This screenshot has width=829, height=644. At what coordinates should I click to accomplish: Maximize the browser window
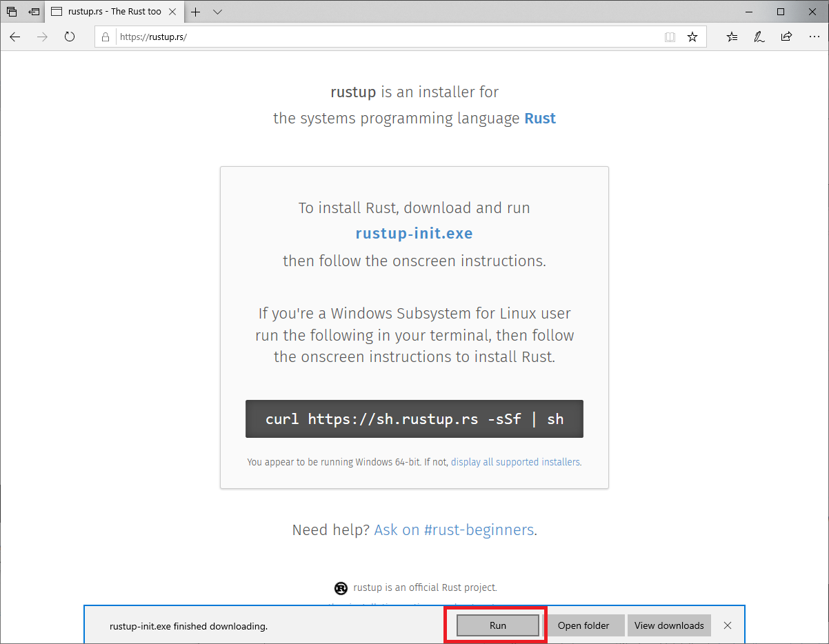pos(781,12)
